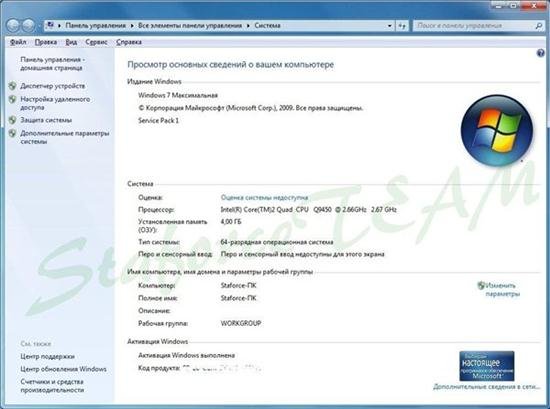Click the shield icon beside Изменить параметры

(481, 285)
